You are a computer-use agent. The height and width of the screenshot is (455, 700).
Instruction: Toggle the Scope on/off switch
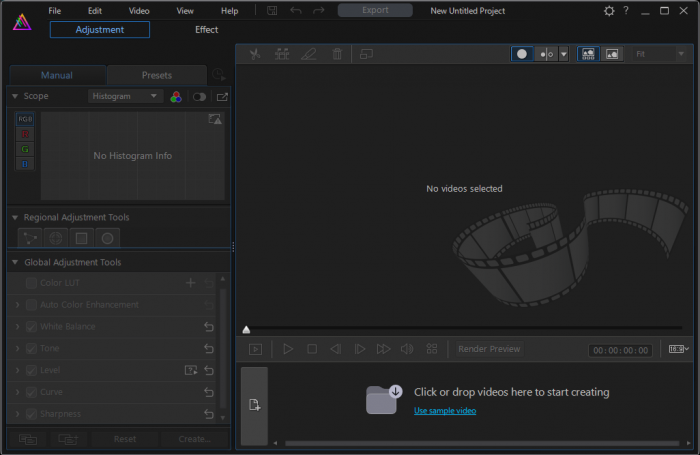pyautogui.click(x=199, y=97)
